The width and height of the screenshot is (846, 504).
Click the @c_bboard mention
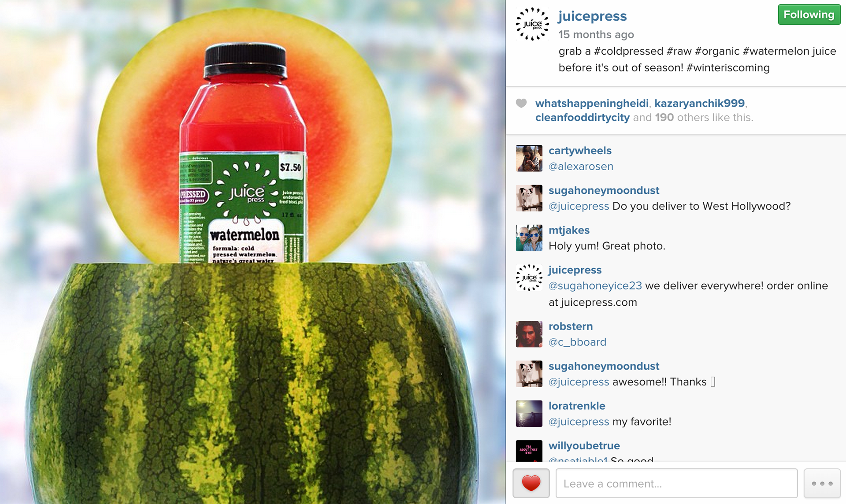click(577, 342)
